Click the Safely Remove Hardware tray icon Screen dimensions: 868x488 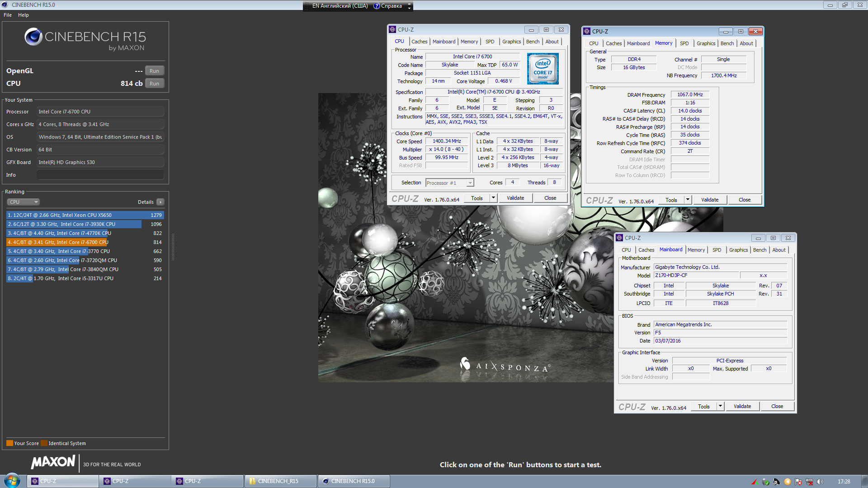pyautogui.click(x=765, y=482)
